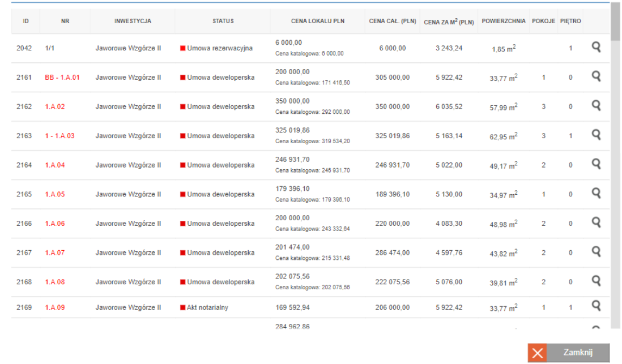Viewport: 622px width, 364px height.
Task: Open unit link 1.A.06
Action: [55, 224]
